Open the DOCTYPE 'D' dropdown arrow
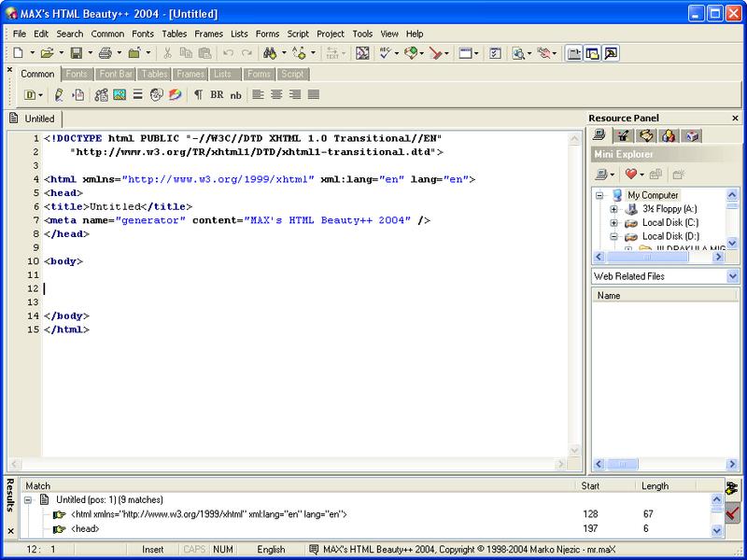 [x=40, y=95]
